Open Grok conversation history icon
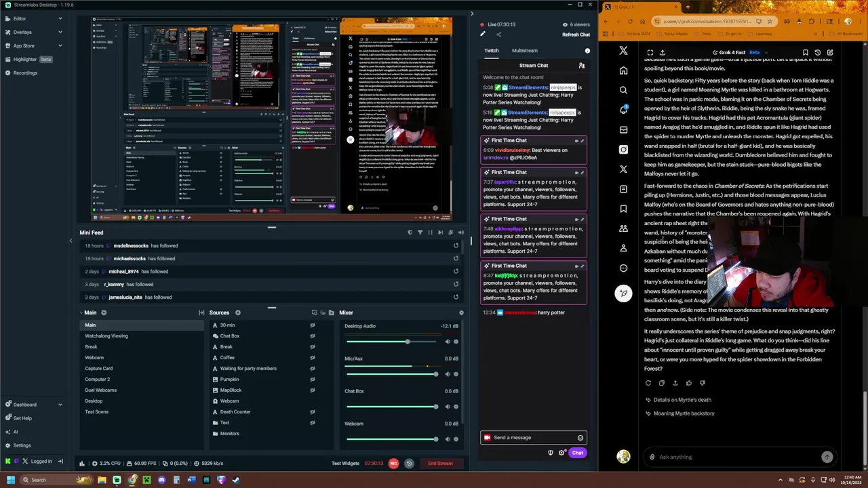Screen dimensions: 868x488 818,53
